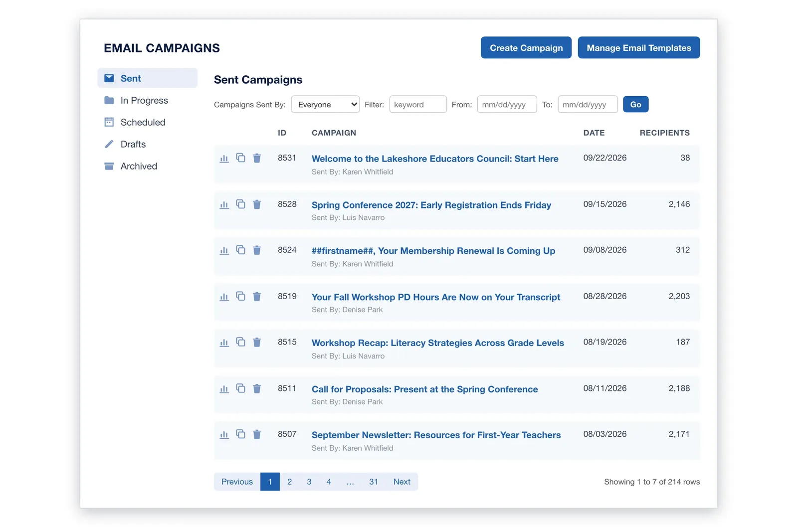Delete campaign 8507 using trash icon

257,434
